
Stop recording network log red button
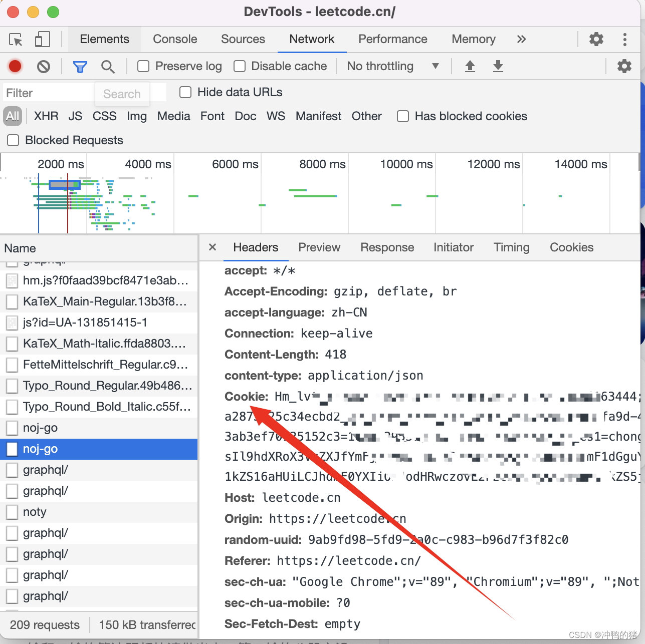(15, 66)
